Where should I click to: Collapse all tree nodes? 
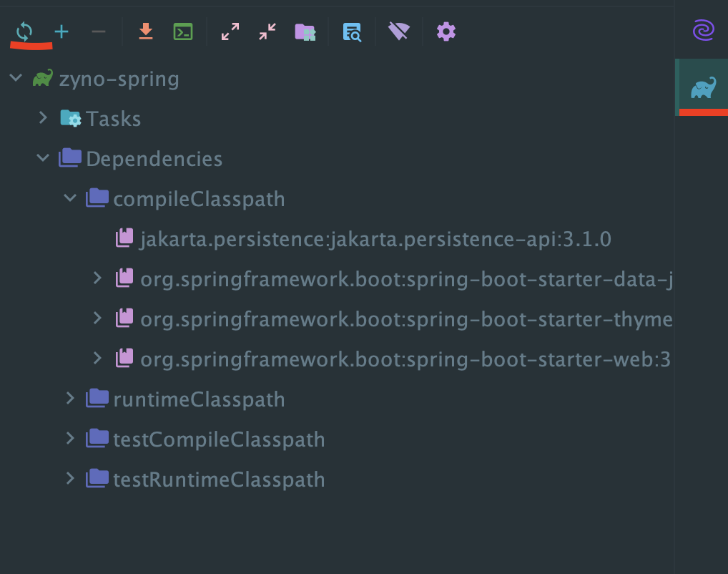(267, 31)
